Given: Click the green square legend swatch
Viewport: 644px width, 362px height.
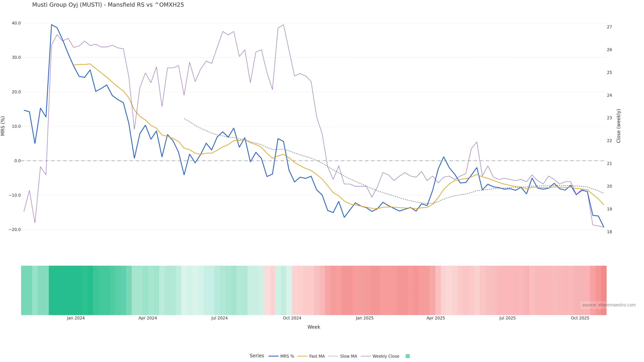Looking at the screenshot, I should tap(408, 356).
